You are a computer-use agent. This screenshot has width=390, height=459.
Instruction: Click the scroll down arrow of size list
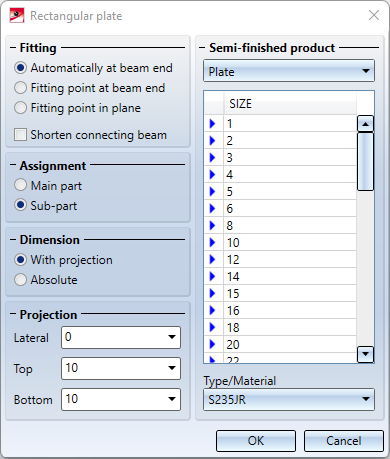click(x=365, y=354)
